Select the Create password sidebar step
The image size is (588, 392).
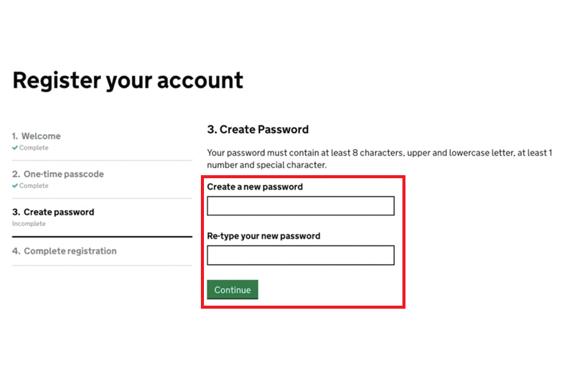point(59,212)
